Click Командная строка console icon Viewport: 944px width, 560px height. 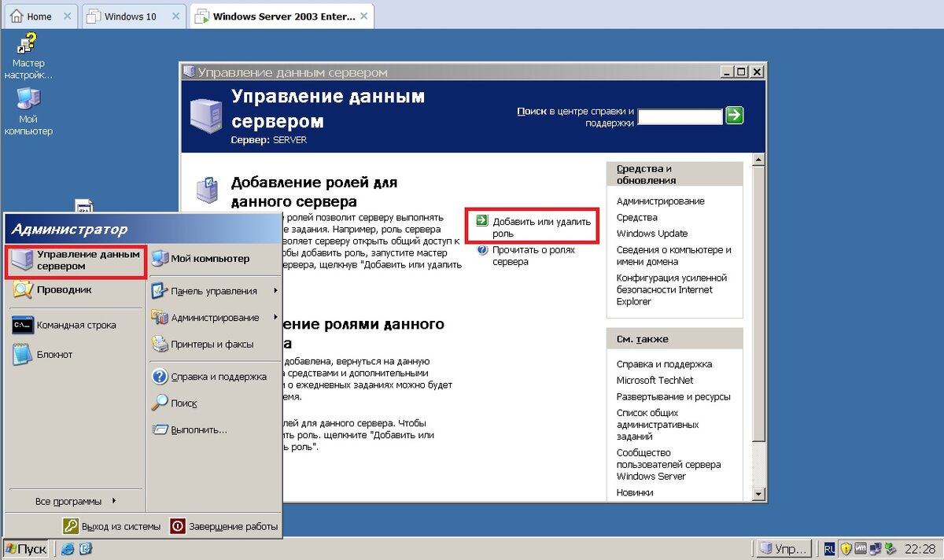pos(23,325)
